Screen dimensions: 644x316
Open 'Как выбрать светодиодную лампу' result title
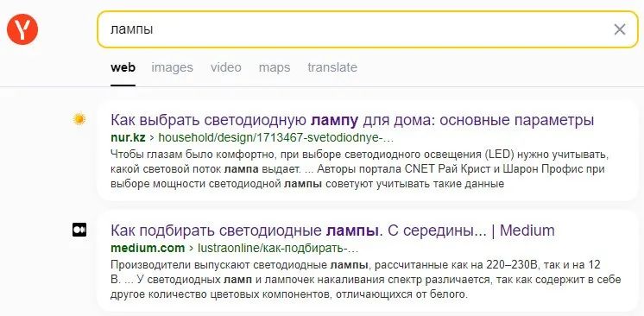click(x=352, y=120)
